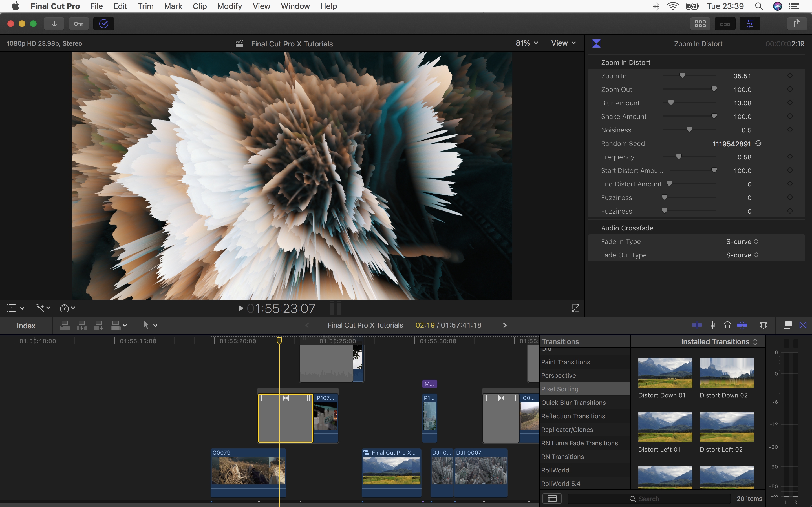Select the Distort Down 02 transition thumbnail

727,373
